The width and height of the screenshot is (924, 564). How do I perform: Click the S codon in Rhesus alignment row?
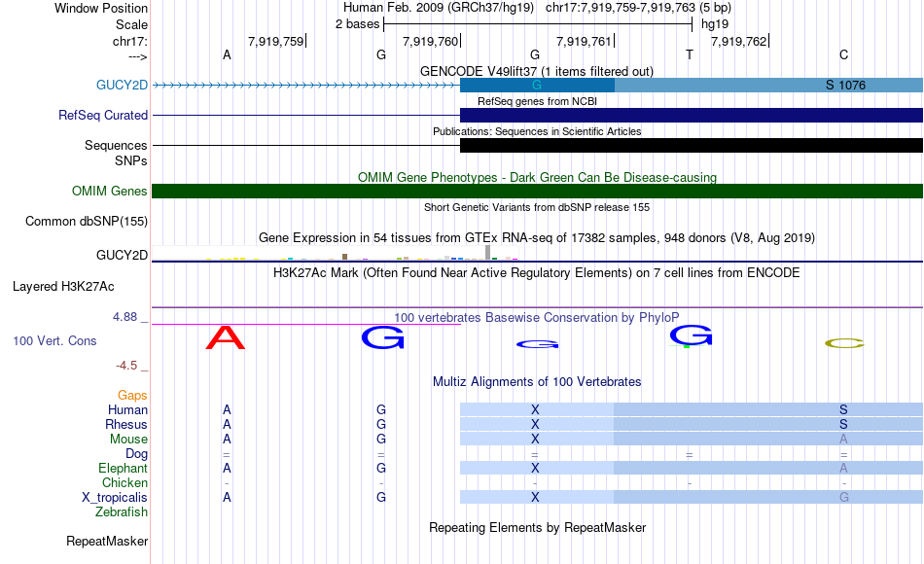[844, 424]
